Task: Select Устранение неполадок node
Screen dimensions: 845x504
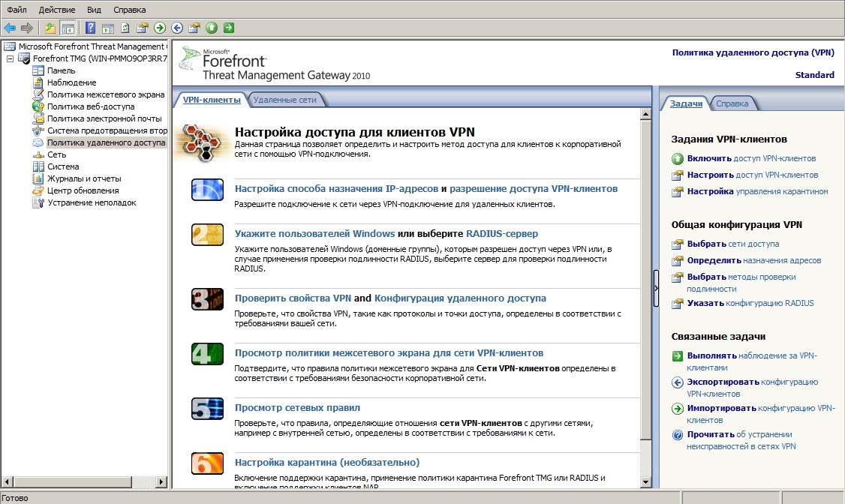Action: [x=92, y=202]
